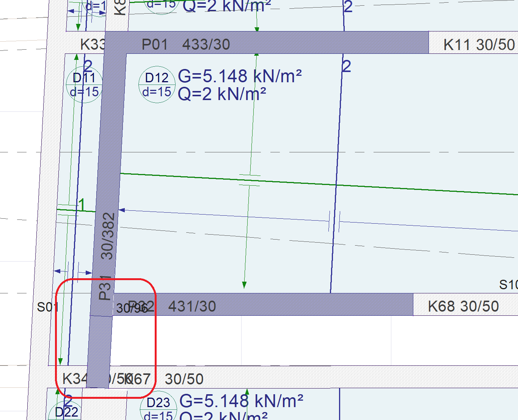The image size is (518, 420).
Task: Select D12's G=5.148 kN/m² load text
Action: click(x=240, y=76)
